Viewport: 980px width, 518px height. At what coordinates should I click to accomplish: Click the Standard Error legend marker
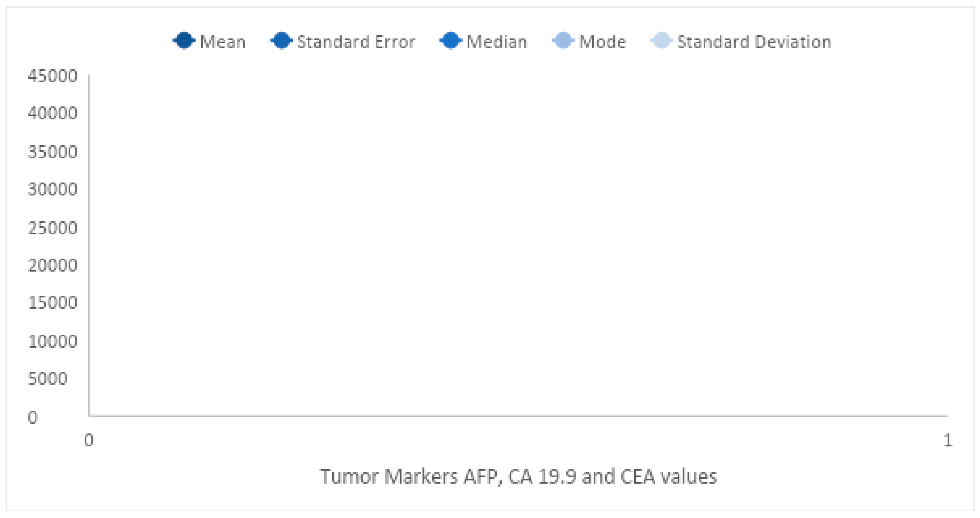(282, 40)
